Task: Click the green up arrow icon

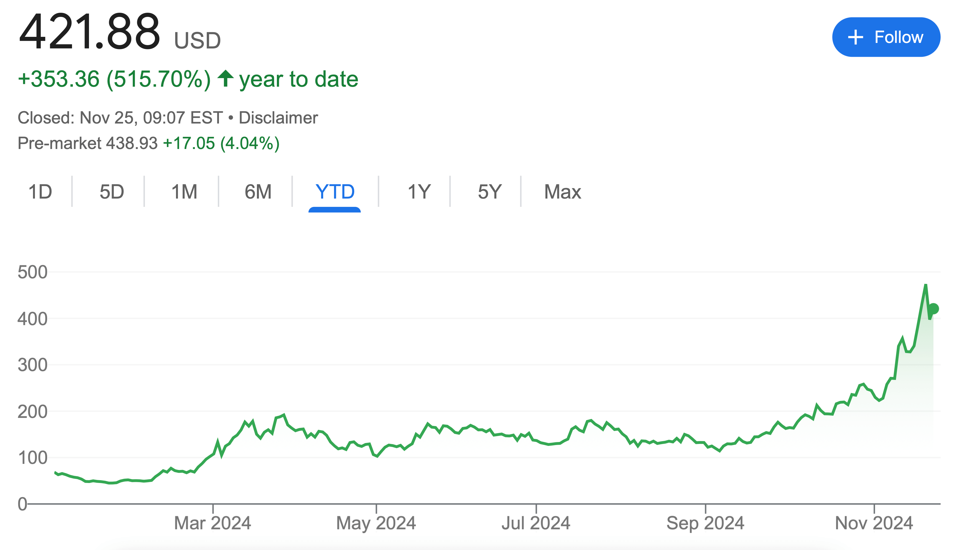Action: [226, 78]
